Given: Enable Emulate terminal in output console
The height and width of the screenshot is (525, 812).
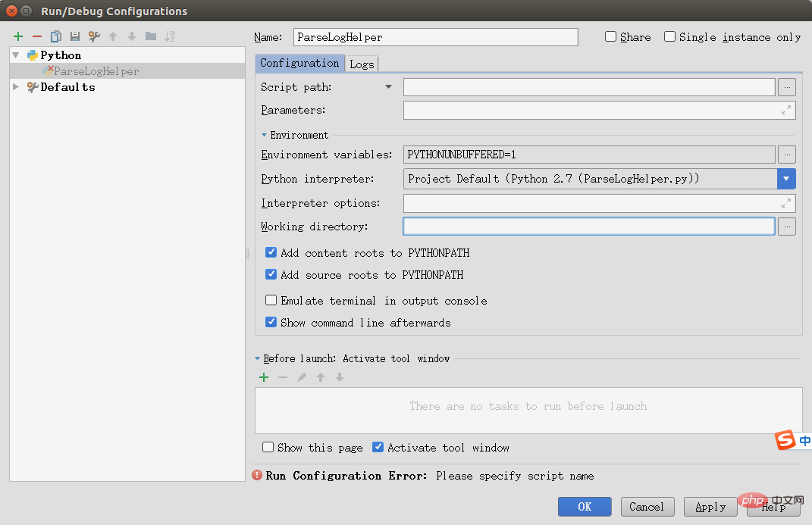Looking at the screenshot, I should pos(271,300).
